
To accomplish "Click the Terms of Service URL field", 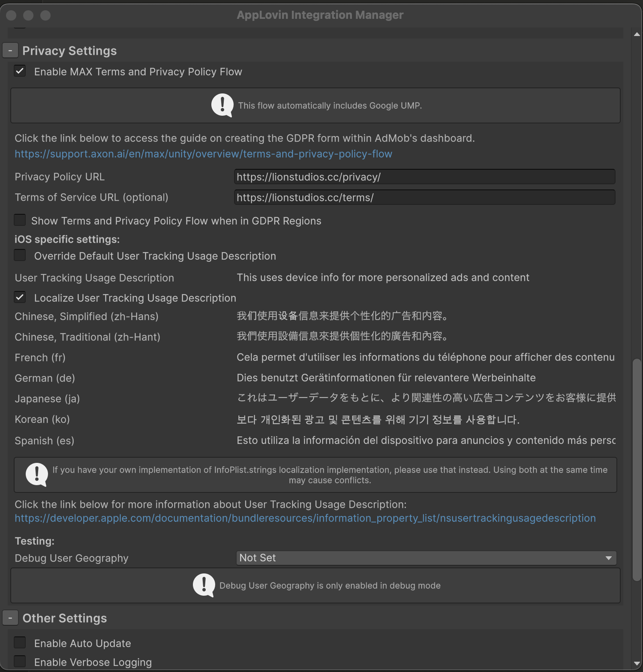I will tap(424, 197).
